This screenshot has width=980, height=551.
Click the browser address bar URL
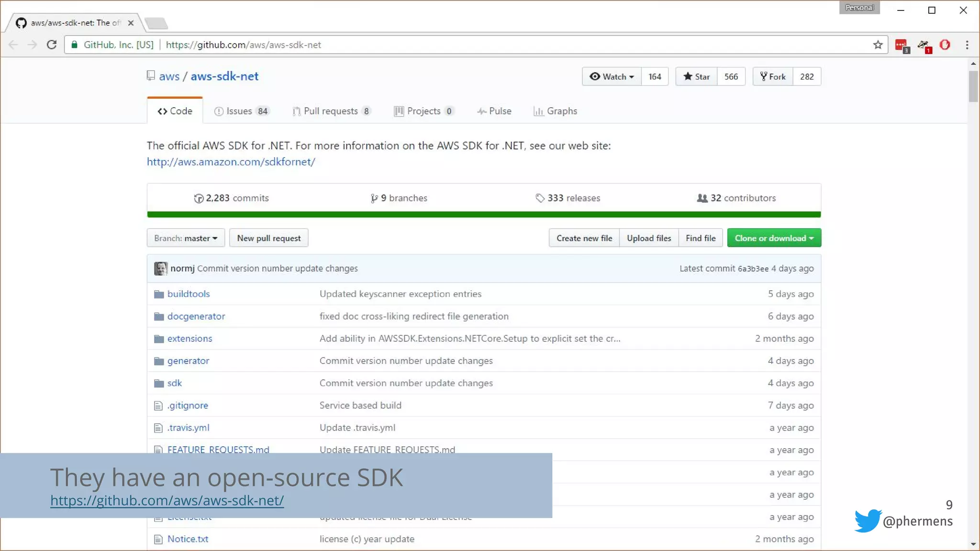[244, 45]
